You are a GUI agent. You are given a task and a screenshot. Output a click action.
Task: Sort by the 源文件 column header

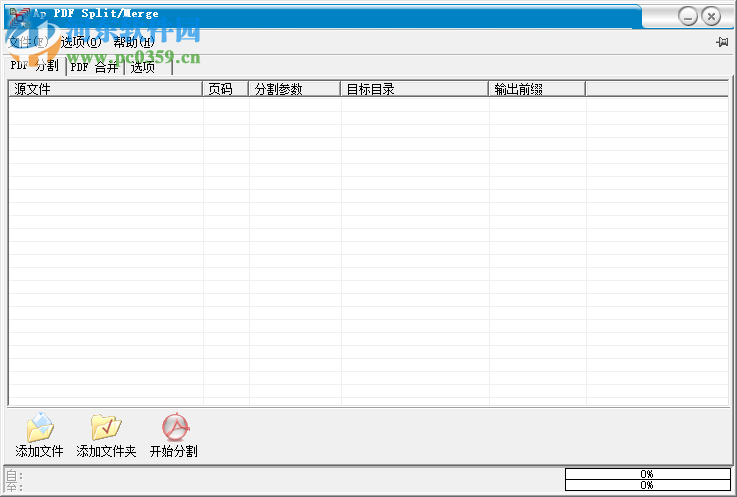pos(105,89)
